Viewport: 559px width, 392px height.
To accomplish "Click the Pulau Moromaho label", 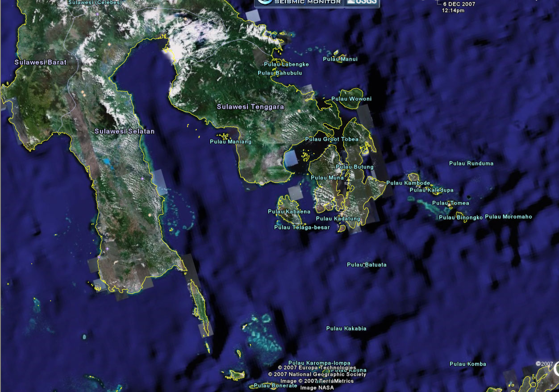I will point(509,217).
